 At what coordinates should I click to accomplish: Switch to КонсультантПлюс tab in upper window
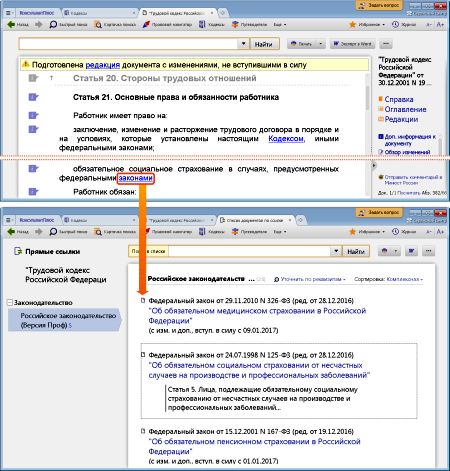tap(37, 13)
